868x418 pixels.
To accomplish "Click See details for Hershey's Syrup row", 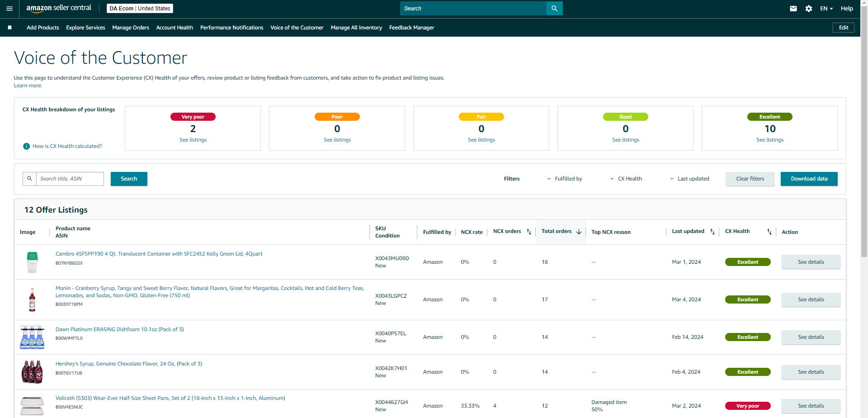I will pyautogui.click(x=811, y=372).
